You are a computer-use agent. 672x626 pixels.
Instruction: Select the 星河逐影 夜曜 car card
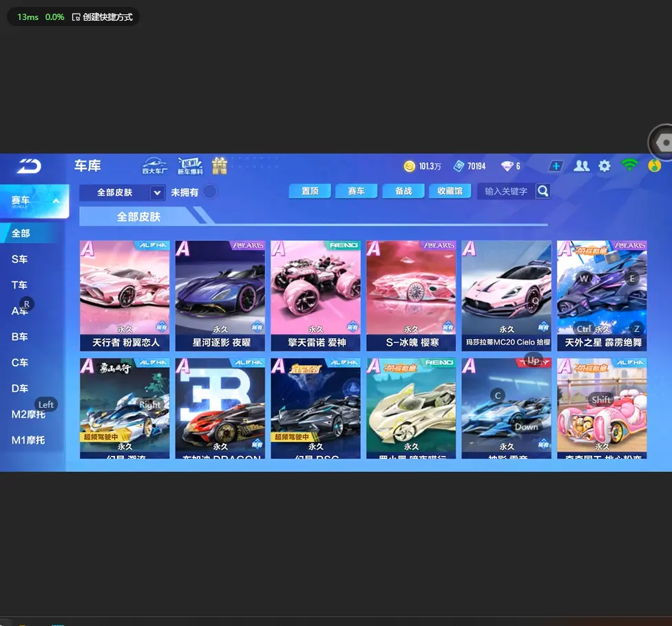pos(220,296)
